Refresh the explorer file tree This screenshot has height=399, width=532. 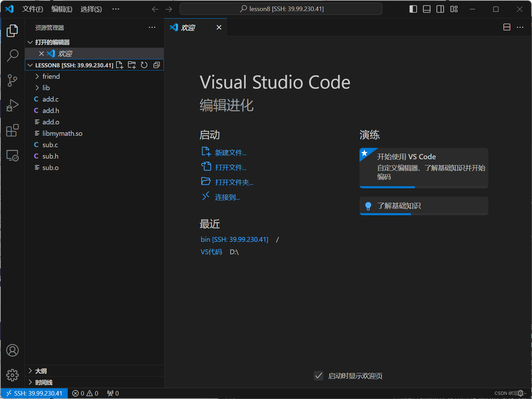[x=144, y=65]
